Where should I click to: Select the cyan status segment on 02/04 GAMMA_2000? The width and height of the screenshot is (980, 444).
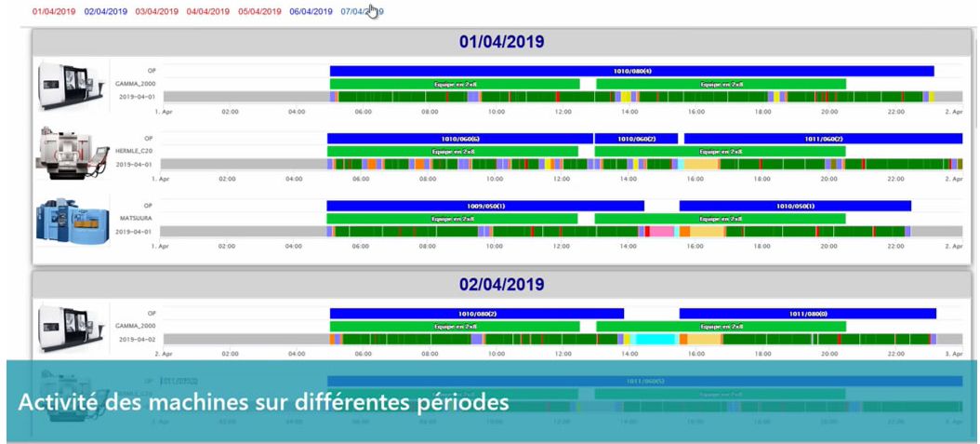click(655, 340)
